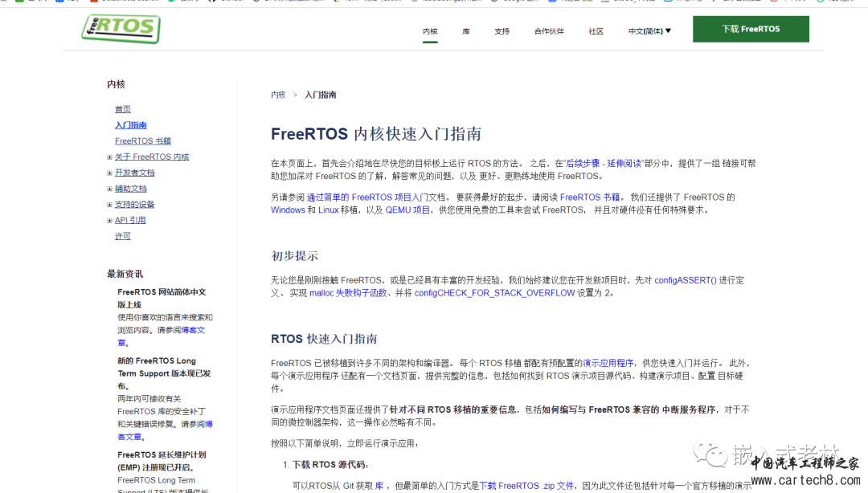
Task: Click the 最新资讯 sidebar heading
Action: click(125, 274)
